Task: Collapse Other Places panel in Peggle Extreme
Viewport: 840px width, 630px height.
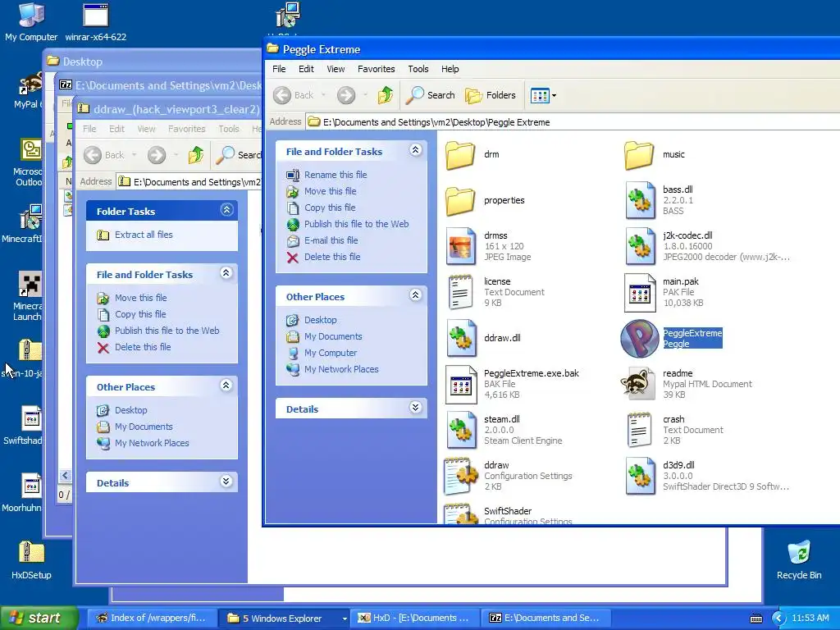Action: 415,295
